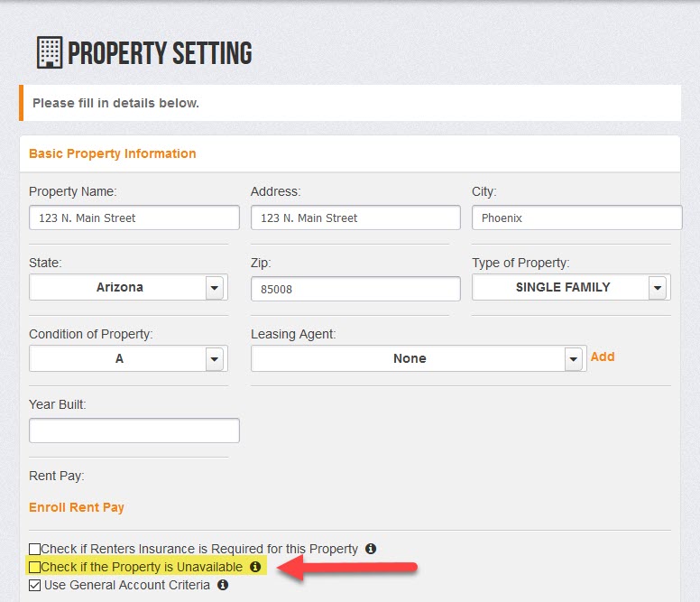Click the 'Rent Pay:' label

57,476
